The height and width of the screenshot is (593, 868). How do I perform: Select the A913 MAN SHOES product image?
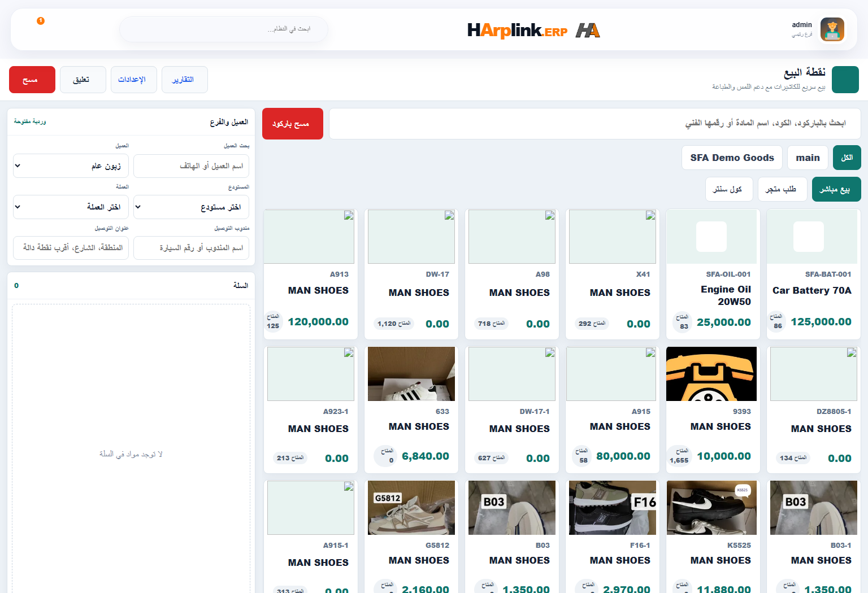click(x=310, y=237)
